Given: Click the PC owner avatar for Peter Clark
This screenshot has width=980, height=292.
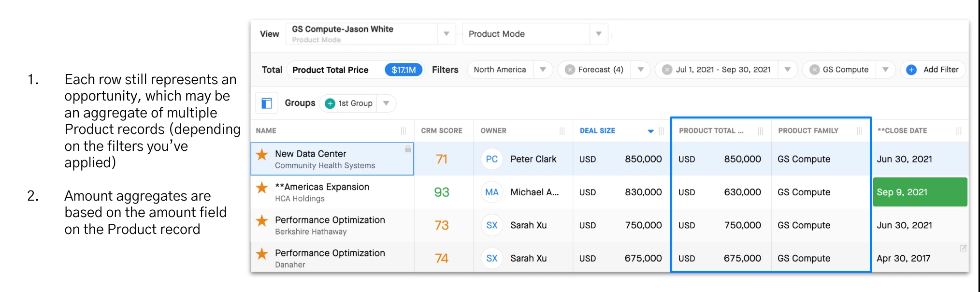Looking at the screenshot, I should tap(492, 159).
